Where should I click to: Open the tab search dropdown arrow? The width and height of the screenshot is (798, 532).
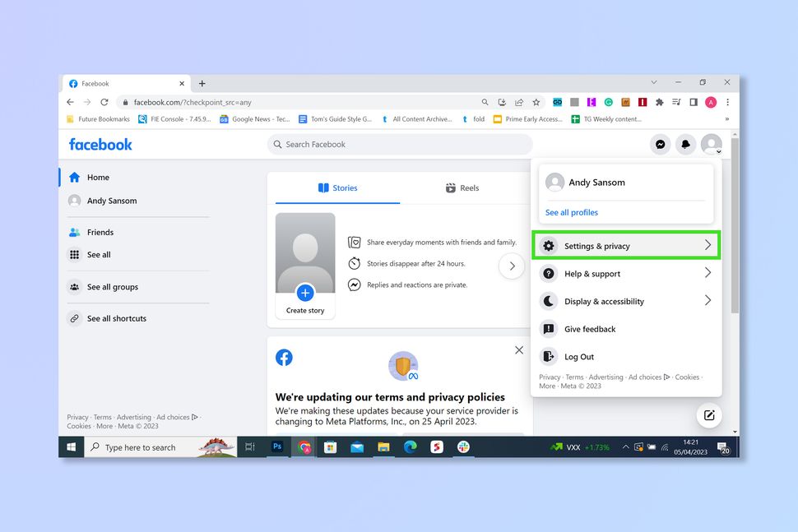click(x=654, y=82)
